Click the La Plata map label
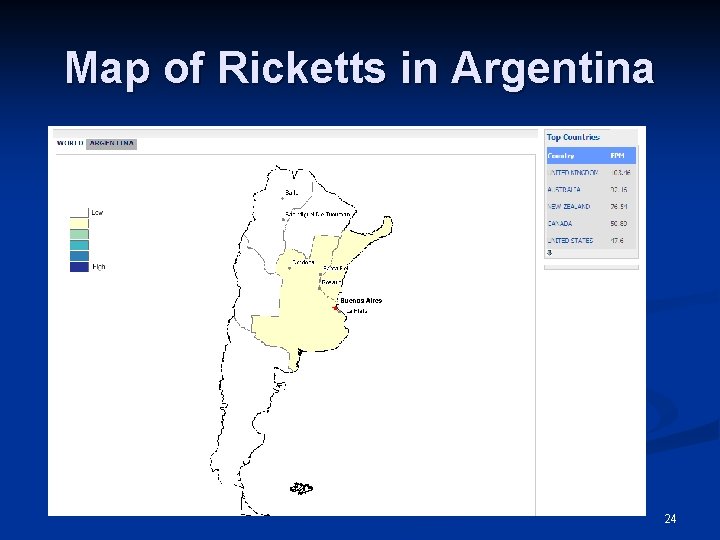Image resolution: width=720 pixels, height=540 pixels. 356,311
